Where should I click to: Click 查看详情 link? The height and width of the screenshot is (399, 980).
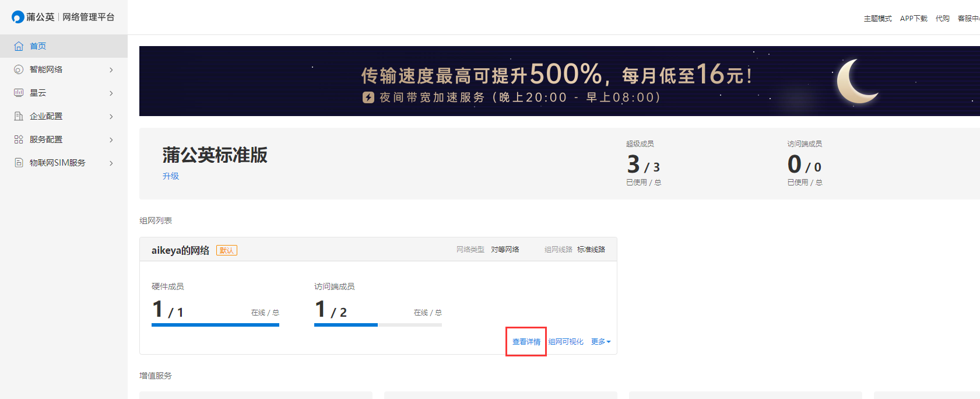pos(526,342)
